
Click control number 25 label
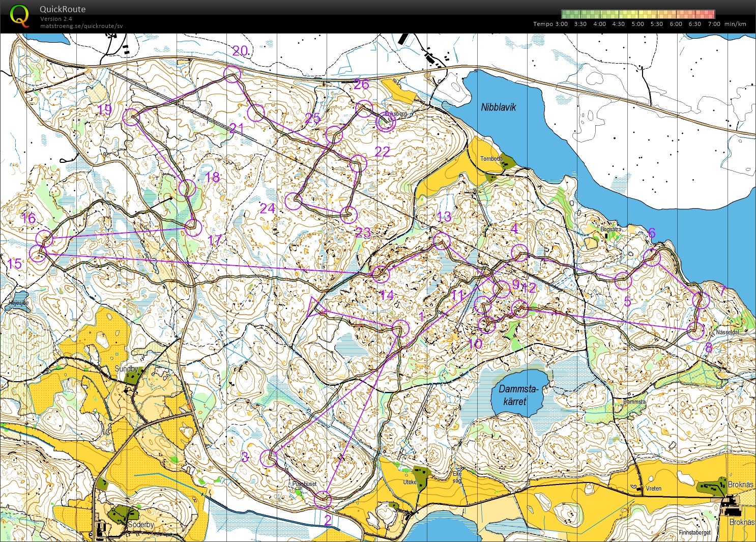pyautogui.click(x=312, y=118)
